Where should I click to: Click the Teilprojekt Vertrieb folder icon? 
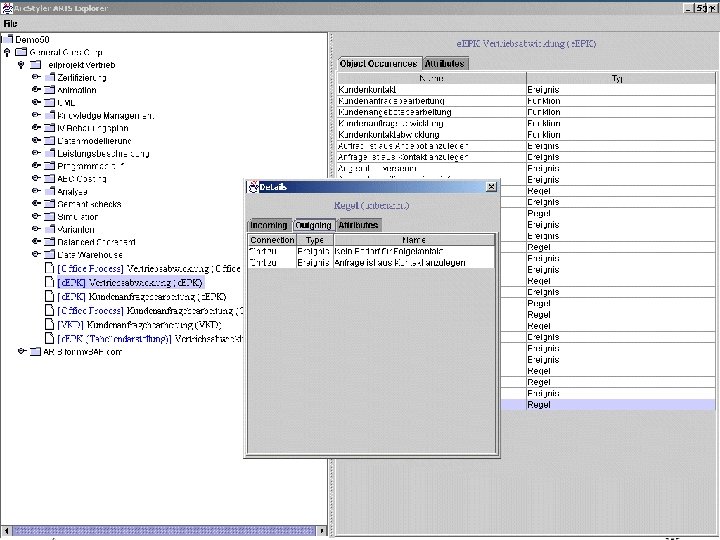(35, 65)
